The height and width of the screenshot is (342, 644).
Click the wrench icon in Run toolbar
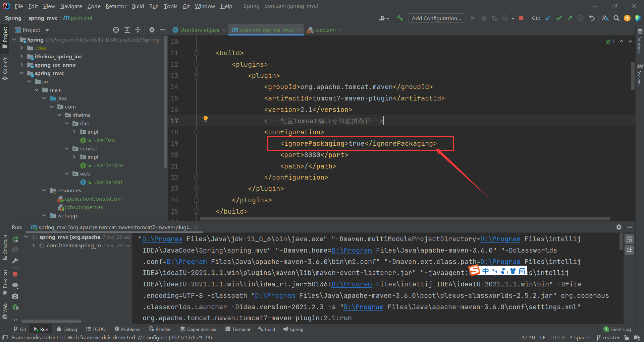15,261
